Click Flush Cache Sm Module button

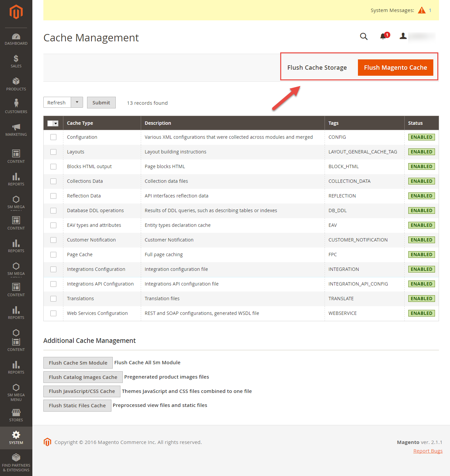(78, 363)
